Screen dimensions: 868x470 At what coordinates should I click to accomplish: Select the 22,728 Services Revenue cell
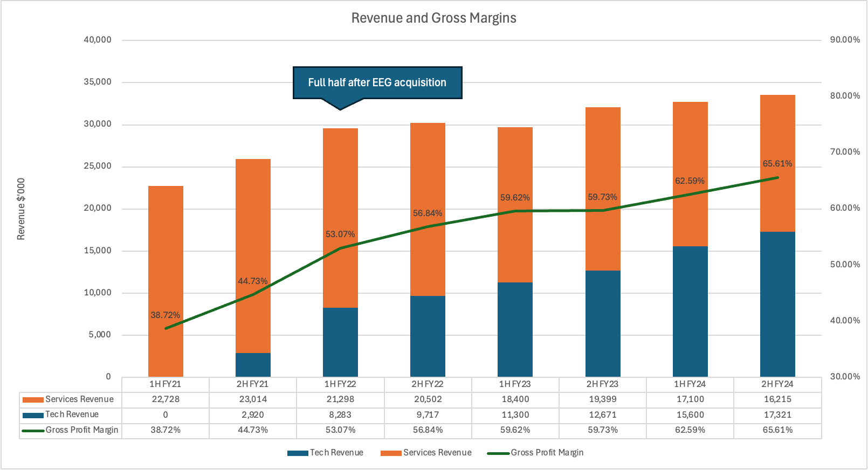[x=166, y=399]
